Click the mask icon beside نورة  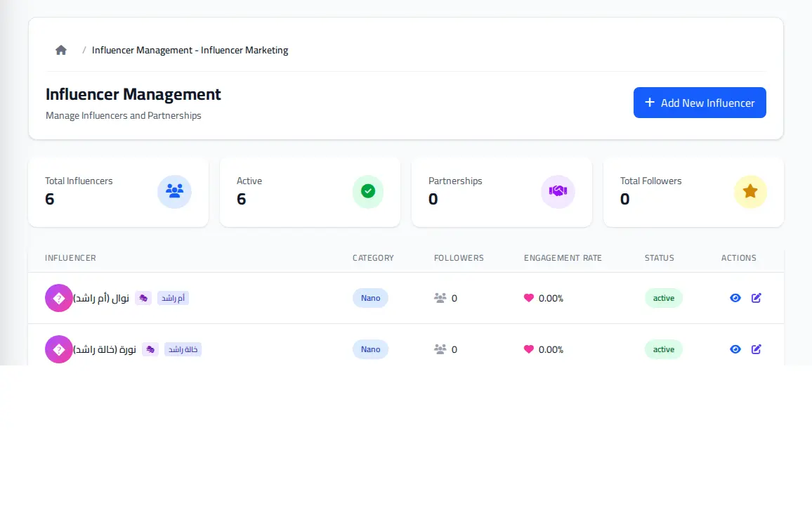[150, 349]
